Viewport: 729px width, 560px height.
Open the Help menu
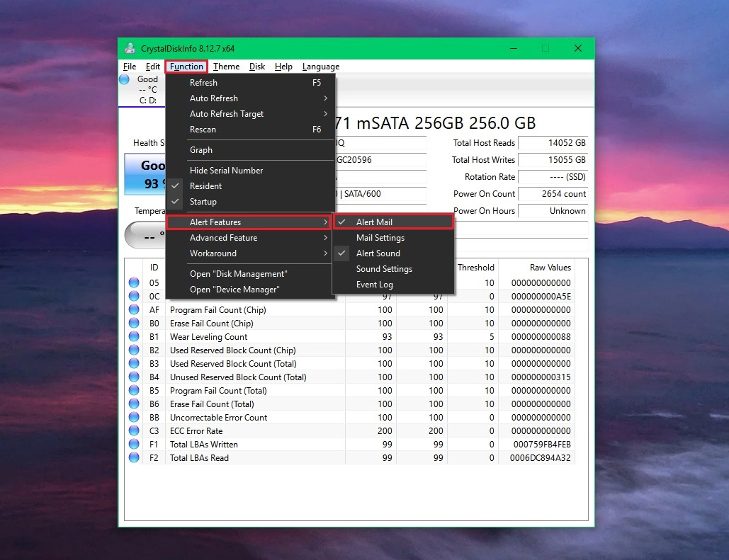[283, 67]
